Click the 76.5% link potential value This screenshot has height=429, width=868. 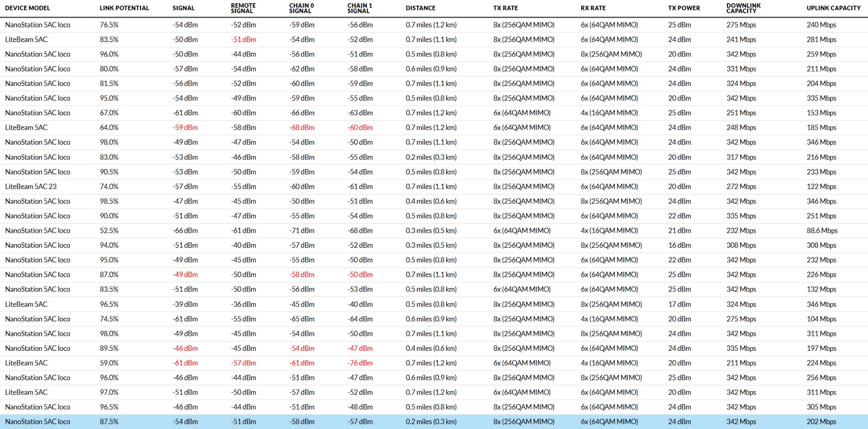click(109, 25)
